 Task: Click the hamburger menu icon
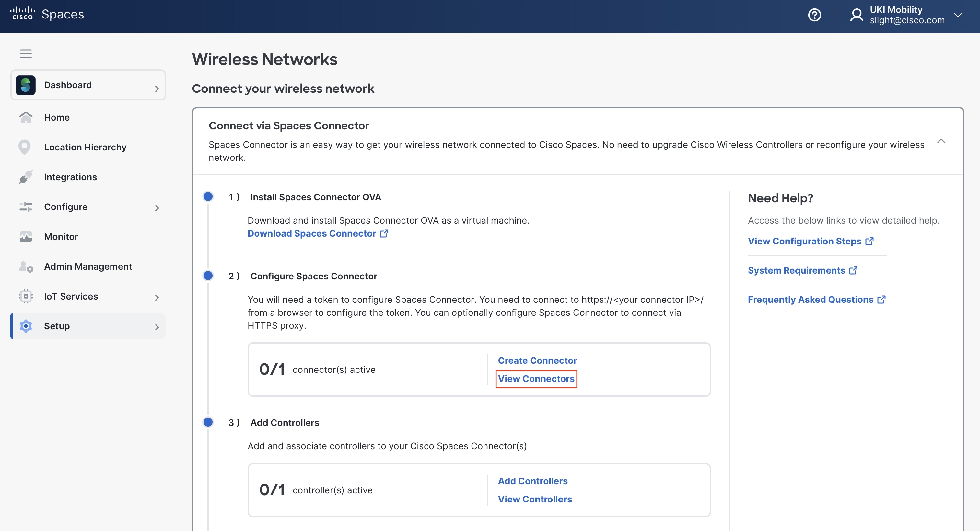(x=26, y=54)
